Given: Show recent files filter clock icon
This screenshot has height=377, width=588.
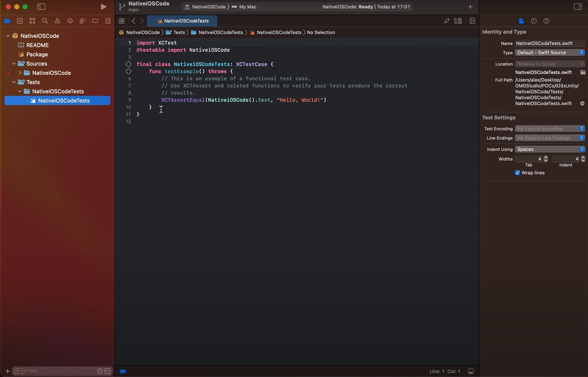Looking at the screenshot, I should (x=100, y=371).
